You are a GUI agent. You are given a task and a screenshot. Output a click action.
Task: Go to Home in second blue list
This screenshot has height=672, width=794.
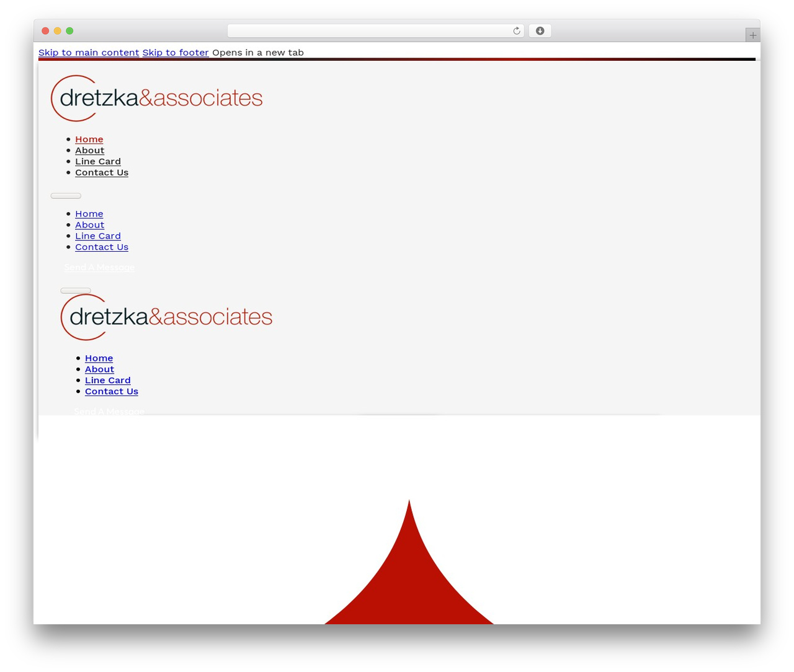89,214
